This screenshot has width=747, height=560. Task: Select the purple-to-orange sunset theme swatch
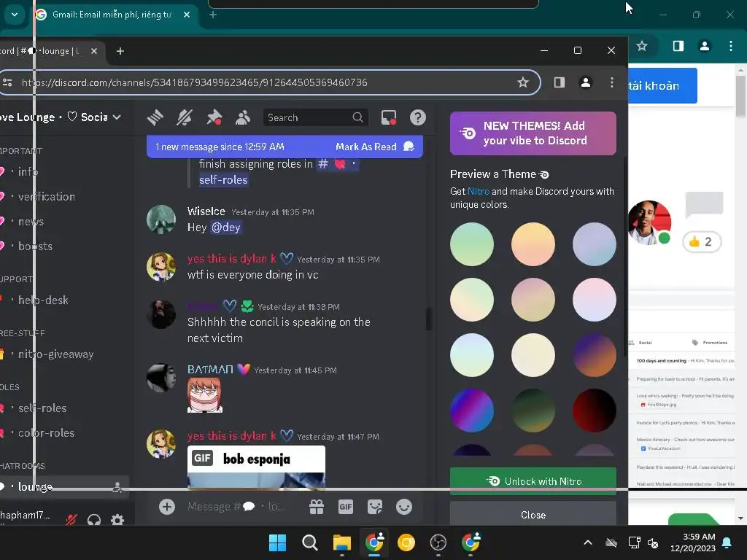coord(594,355)
